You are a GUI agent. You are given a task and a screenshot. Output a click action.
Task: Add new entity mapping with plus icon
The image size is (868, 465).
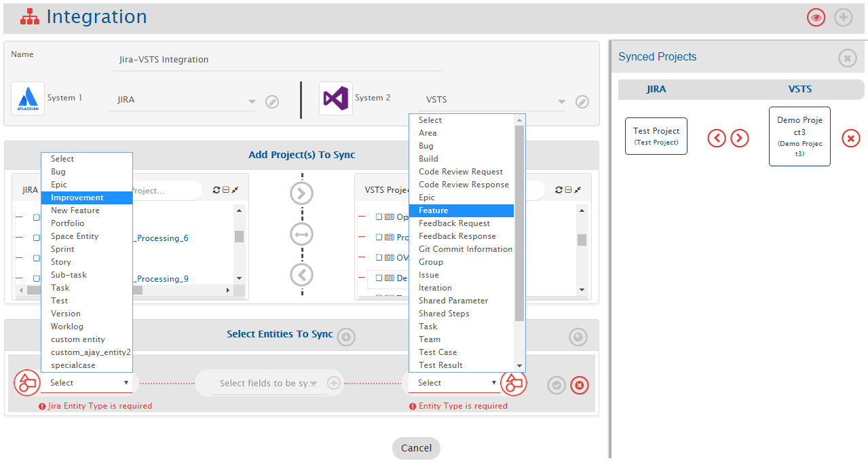pos(346,337)
